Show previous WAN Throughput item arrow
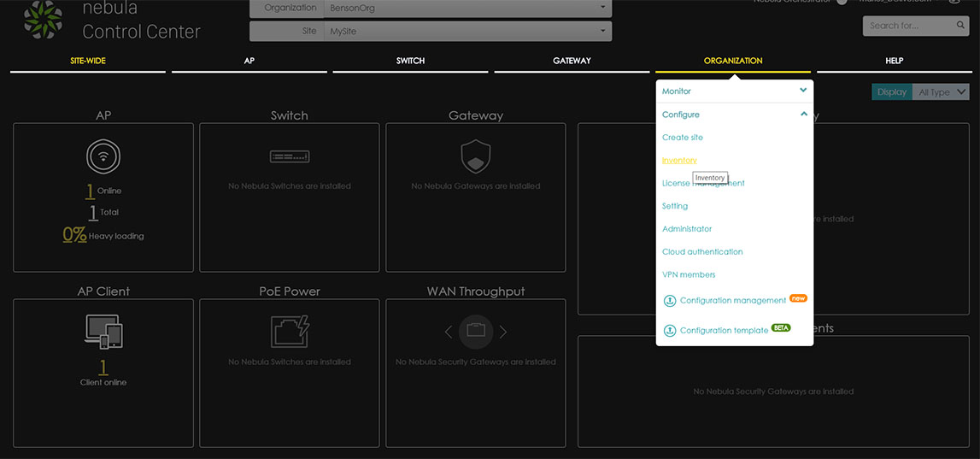Image resolution: width=980 pixels, height=459 pixels. 448,332
